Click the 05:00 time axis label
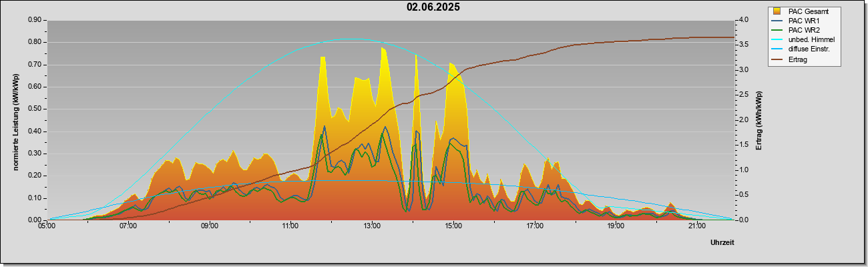Screen dimensions: 868x267 pos(47,226)
